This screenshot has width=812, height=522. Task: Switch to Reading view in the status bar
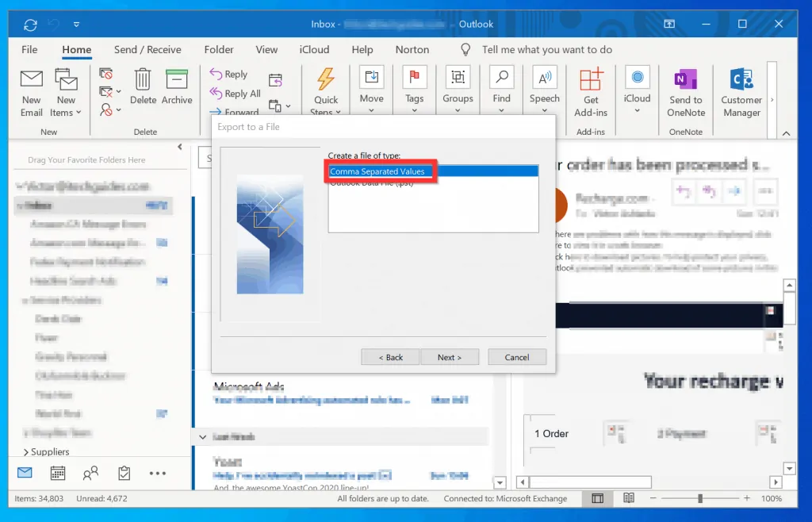point(629,498)
